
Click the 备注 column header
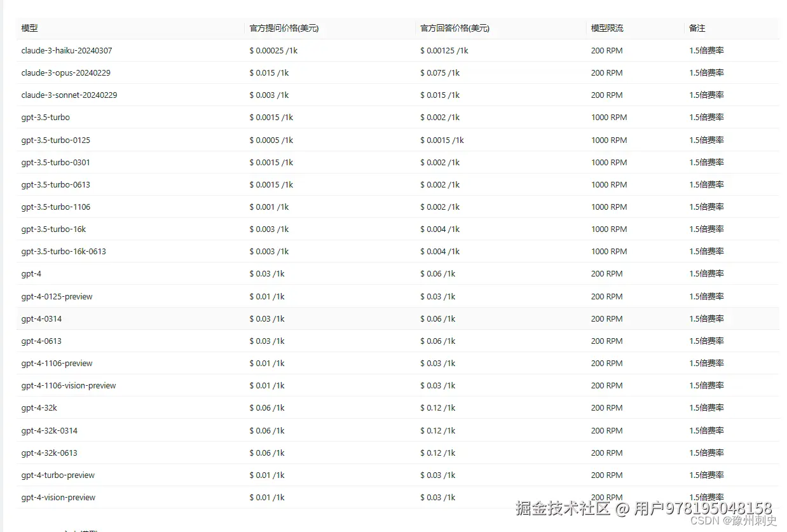tap(695, 28)
